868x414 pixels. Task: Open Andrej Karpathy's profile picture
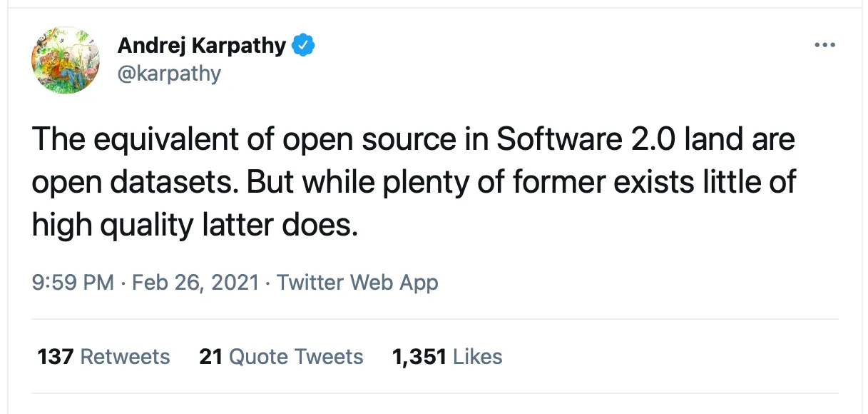(65, 60)
